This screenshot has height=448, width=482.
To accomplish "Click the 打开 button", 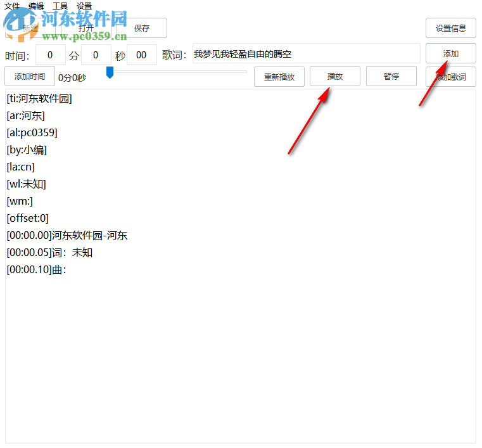I will pyautogui.click(x=86, y=28).
